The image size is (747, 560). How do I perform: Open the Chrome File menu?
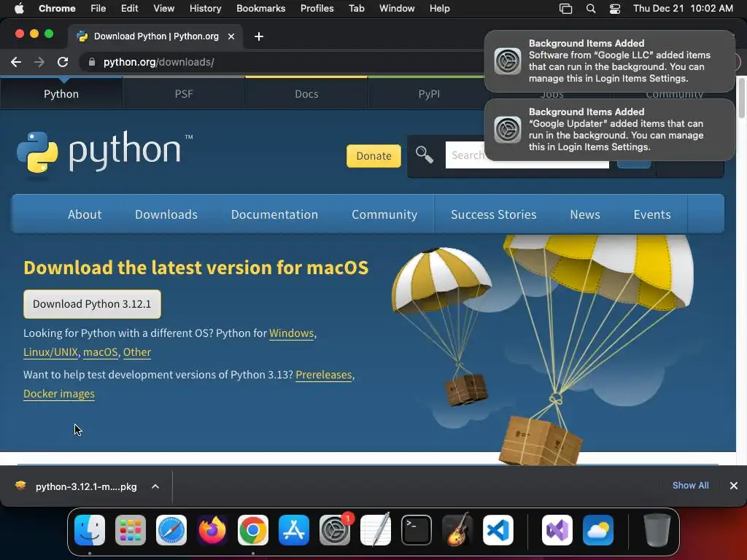point(98,9)
